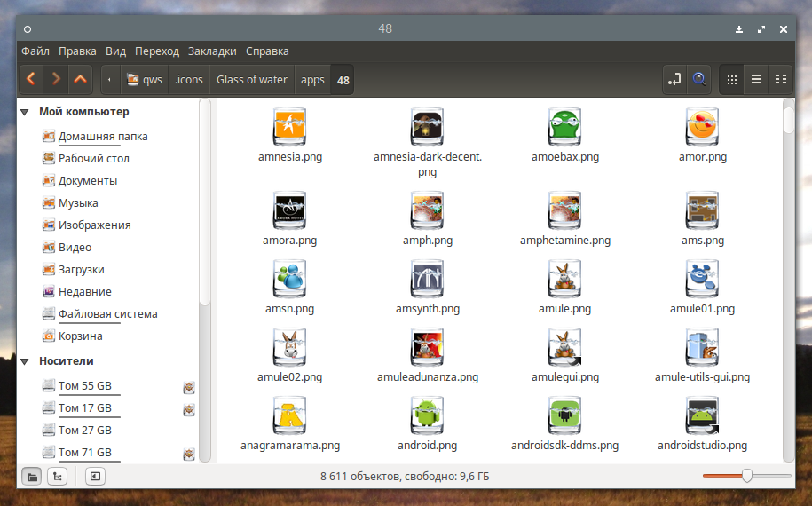812x506 pixels.
Task: Open the Правка menu
Action: point(77,51)
